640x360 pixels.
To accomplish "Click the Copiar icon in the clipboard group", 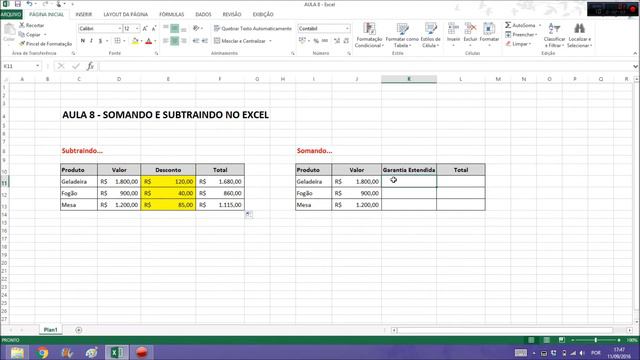I will [22, 35].
